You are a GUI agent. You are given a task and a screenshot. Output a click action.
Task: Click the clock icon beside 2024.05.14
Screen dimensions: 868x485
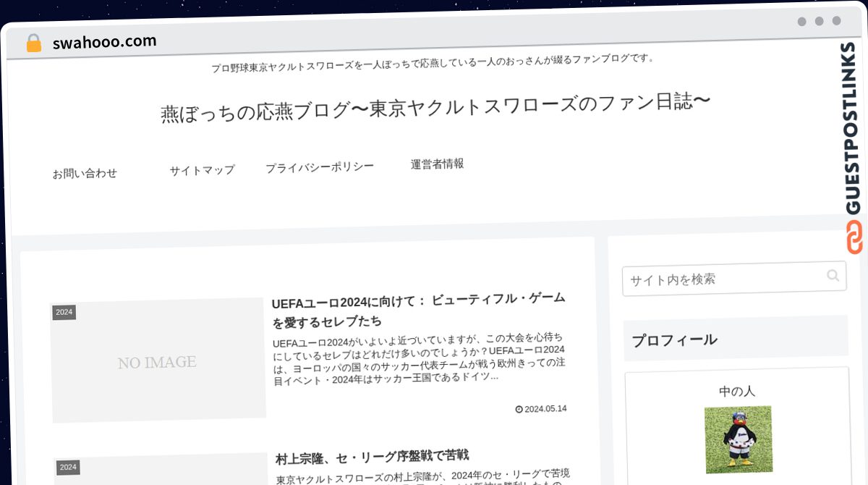(x=519, y=409)
